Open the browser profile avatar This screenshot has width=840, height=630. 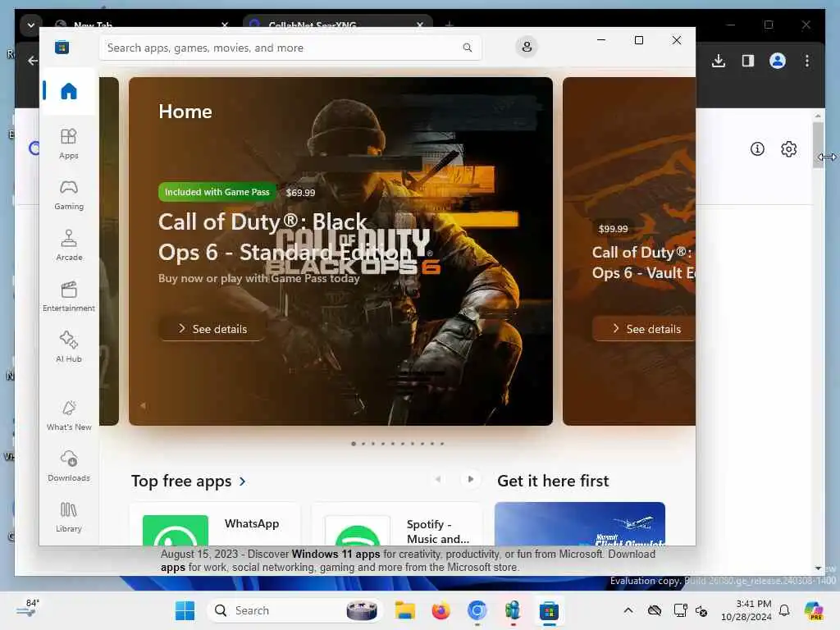[778, 61]
